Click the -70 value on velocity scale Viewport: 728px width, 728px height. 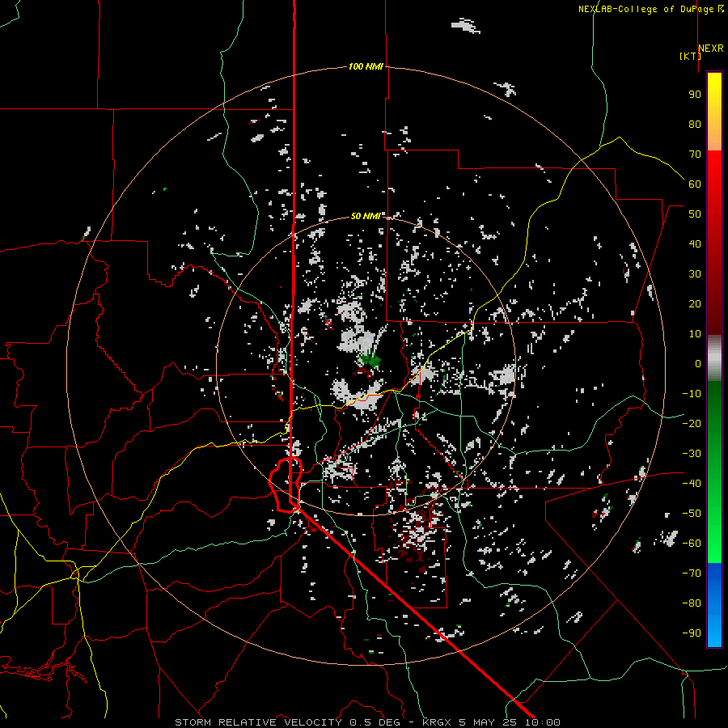tap(692, 574)
